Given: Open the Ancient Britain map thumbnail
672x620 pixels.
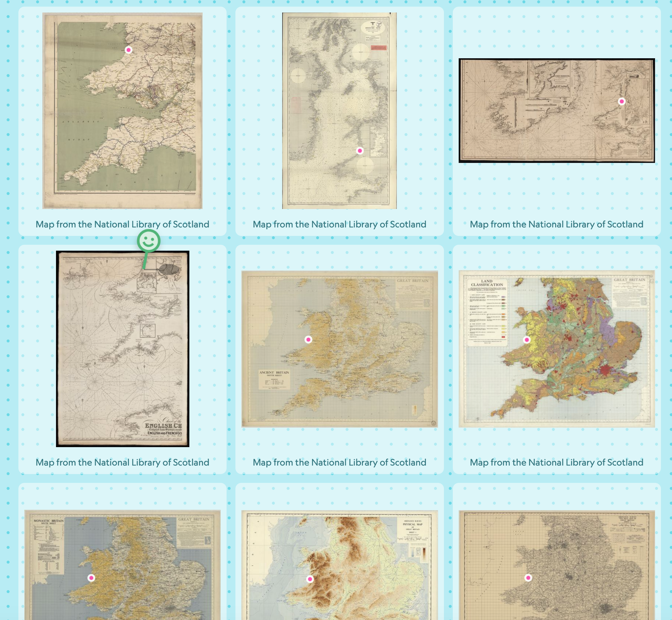Looking at the screenshot, I should pos(340,349).
